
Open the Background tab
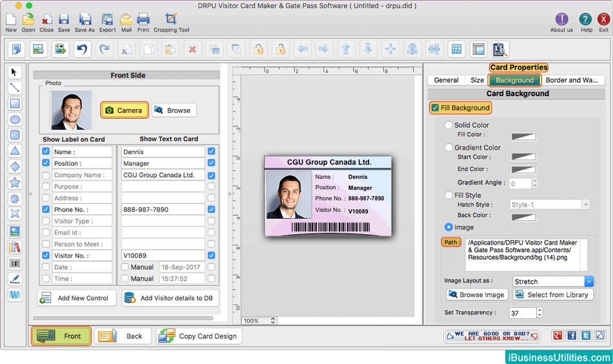[x=514, y=80]
